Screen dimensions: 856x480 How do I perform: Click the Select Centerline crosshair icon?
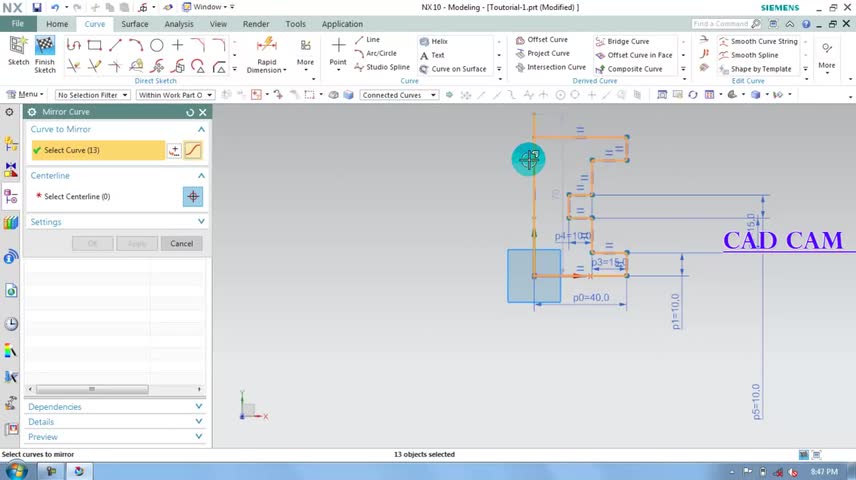[193, 197]
